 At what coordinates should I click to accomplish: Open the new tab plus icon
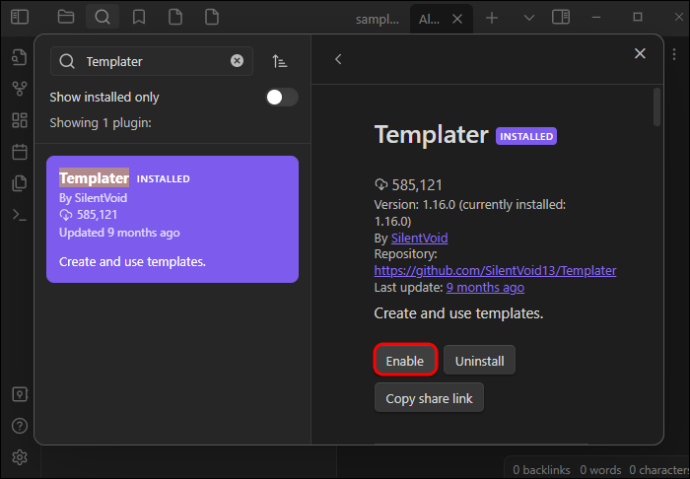(x=492, y=18)
